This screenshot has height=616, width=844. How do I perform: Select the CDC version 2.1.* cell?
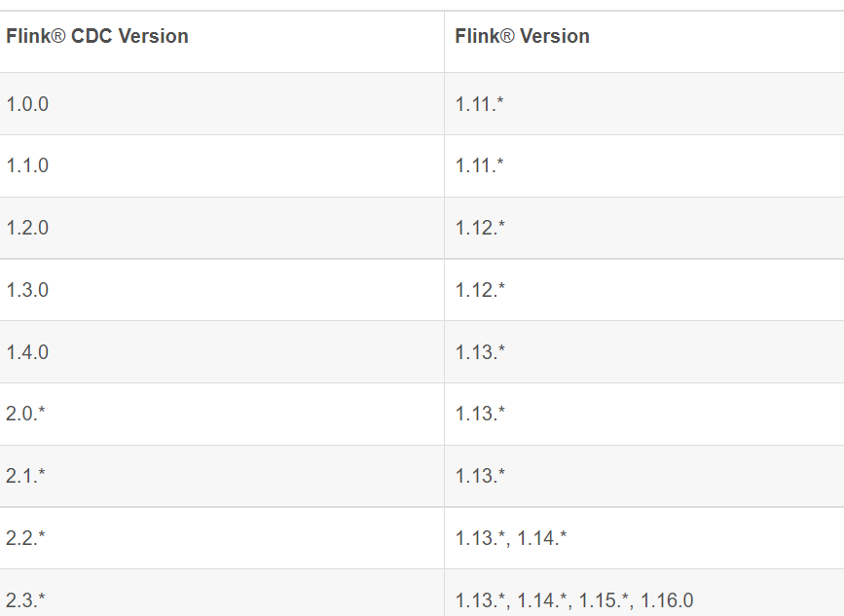(26, 476)
